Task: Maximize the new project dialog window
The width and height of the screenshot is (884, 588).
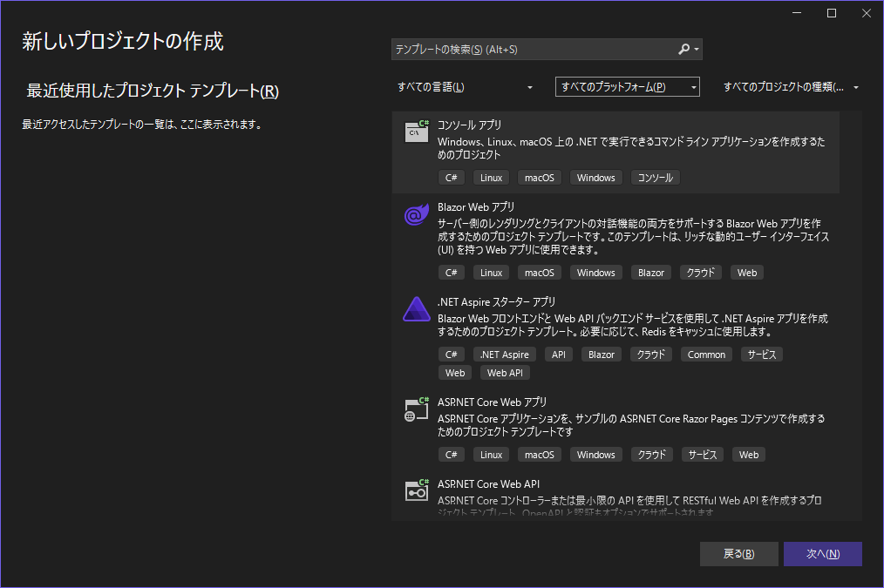Action: (832, 13)
